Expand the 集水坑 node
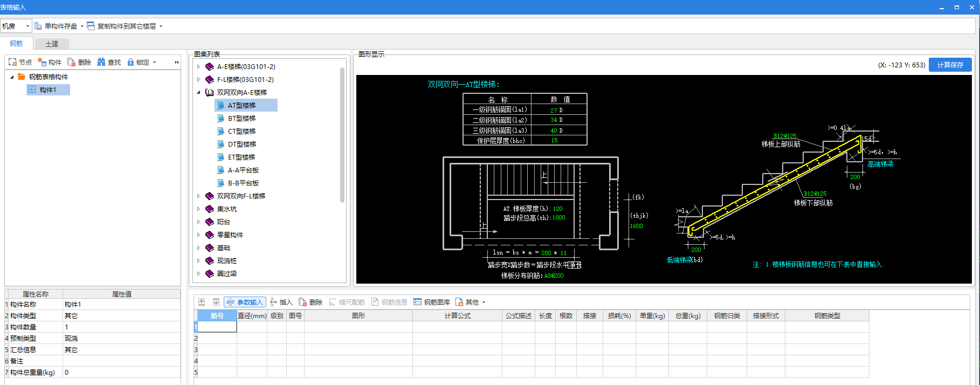The image size is (980, 385). 198,209
